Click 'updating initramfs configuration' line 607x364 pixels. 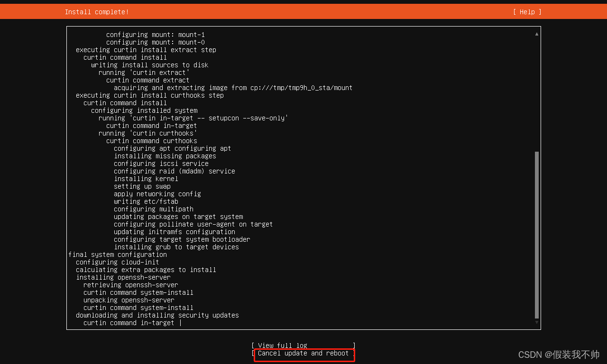tap(175, 232)
